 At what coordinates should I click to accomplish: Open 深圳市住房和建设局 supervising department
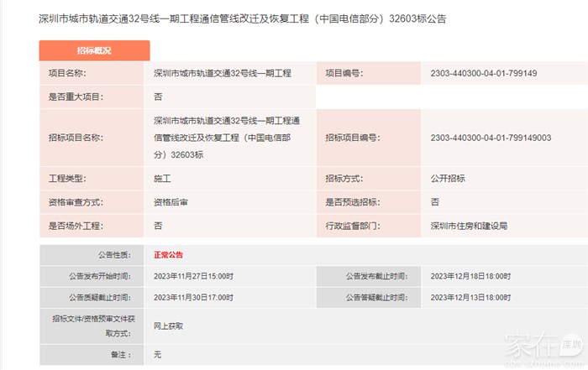point(469,226)
